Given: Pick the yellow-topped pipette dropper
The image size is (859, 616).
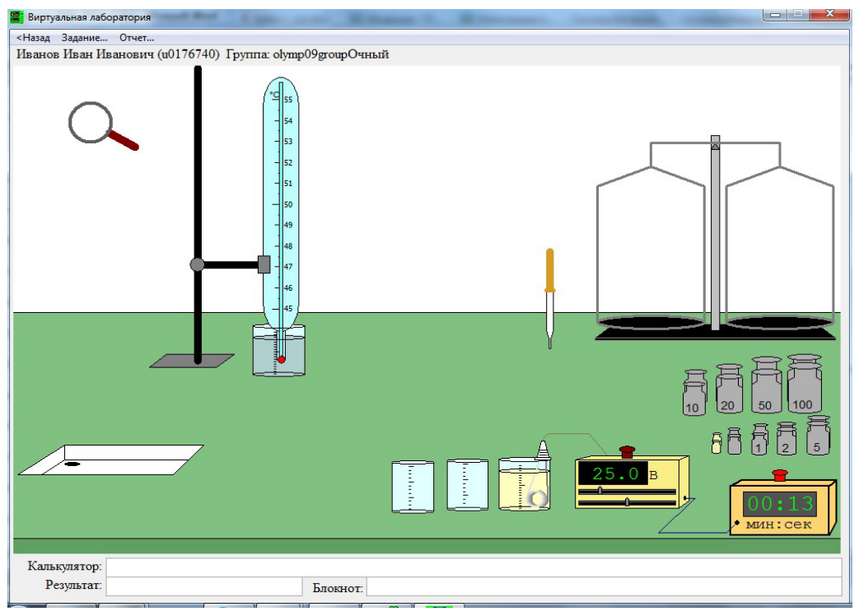Looking at the screenshot, I should coord(549,298).
